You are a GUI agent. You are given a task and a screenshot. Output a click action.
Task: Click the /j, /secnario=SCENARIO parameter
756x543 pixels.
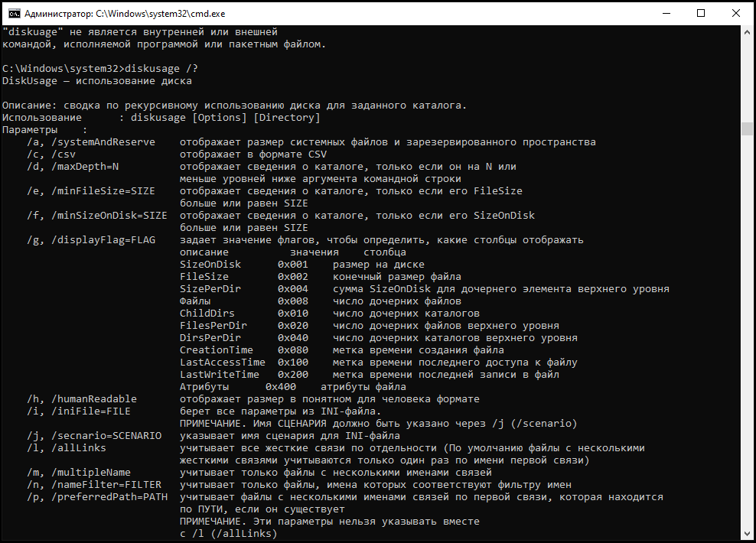point(94,436)
